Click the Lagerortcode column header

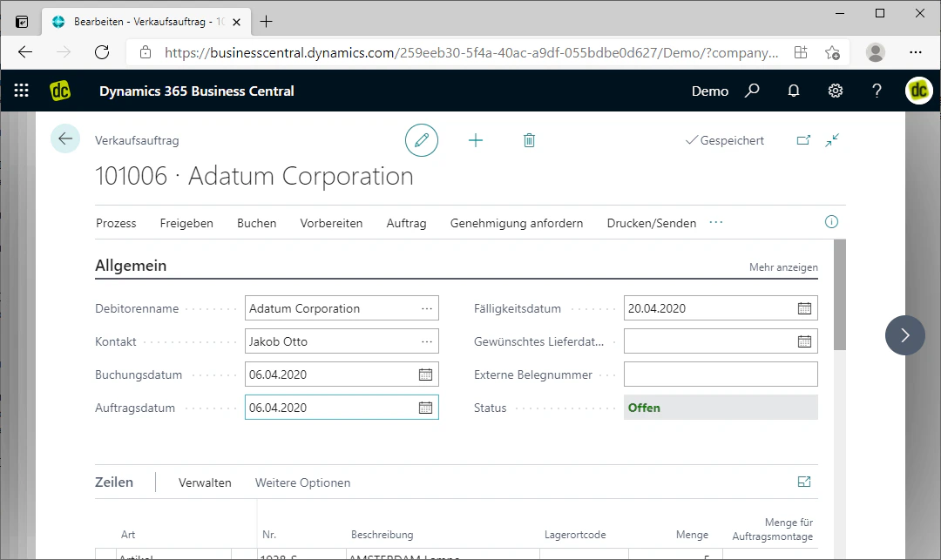click(x=575, y=534)
